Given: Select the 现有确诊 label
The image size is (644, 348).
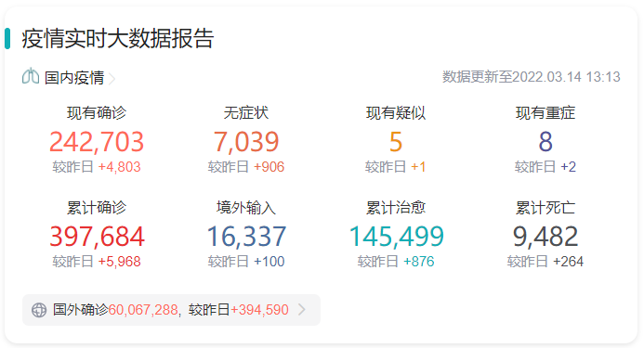Looking at the screenshot, I should [x=97, y=113].
